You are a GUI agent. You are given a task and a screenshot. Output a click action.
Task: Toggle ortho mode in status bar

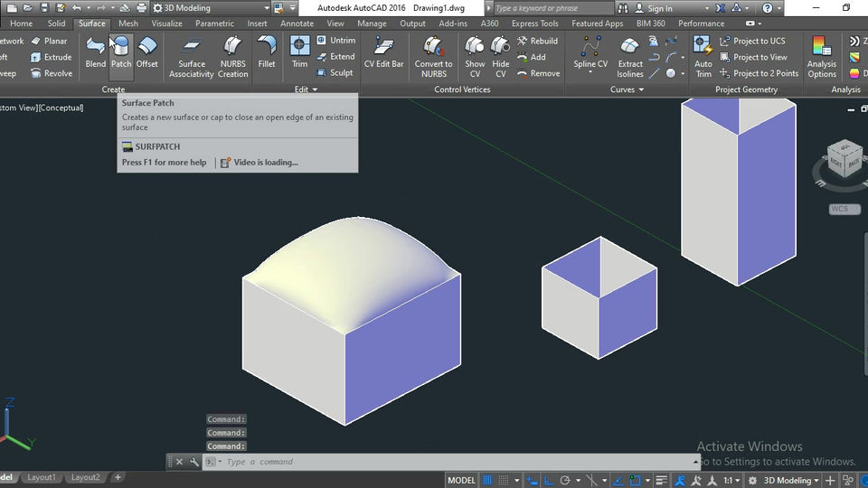pyautogui.click(x=549, y=480)
